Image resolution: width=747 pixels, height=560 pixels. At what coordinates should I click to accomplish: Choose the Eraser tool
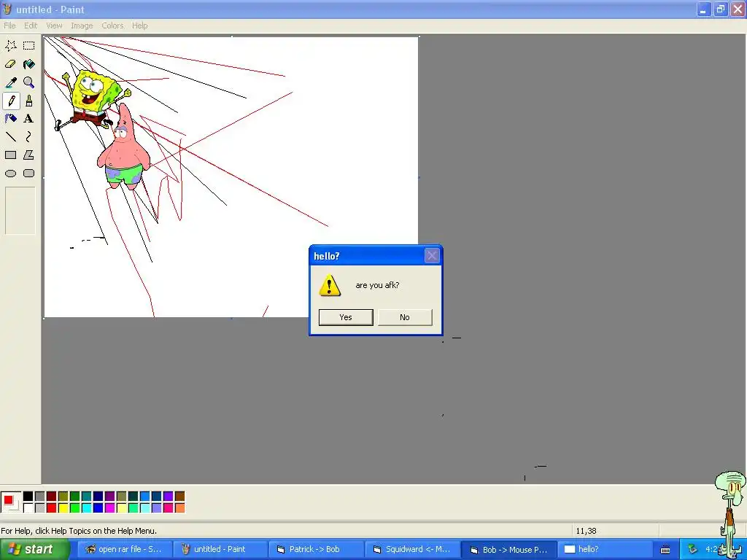[11, 64]
